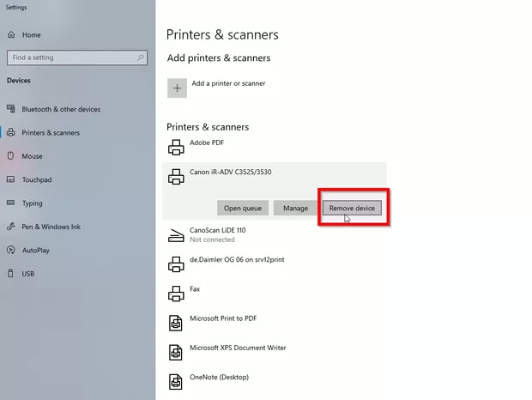Go to Bluetooth & other devices

(x=61, y=109)
